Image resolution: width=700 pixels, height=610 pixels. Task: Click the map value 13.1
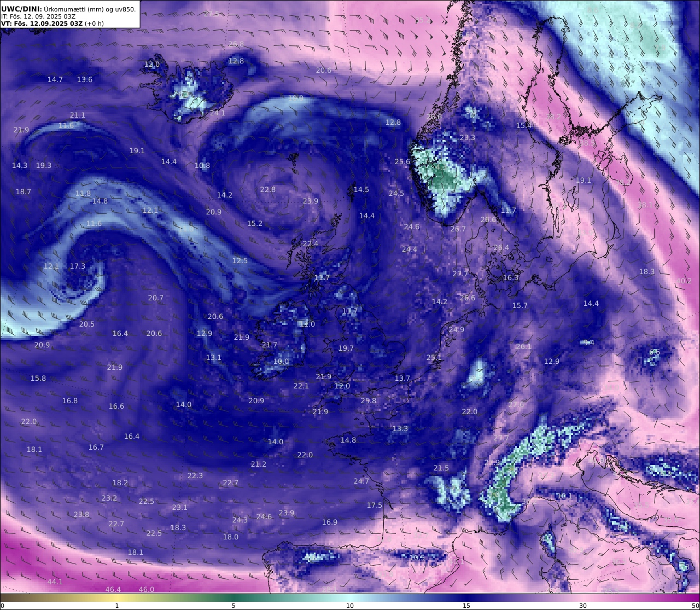(214, 357)
